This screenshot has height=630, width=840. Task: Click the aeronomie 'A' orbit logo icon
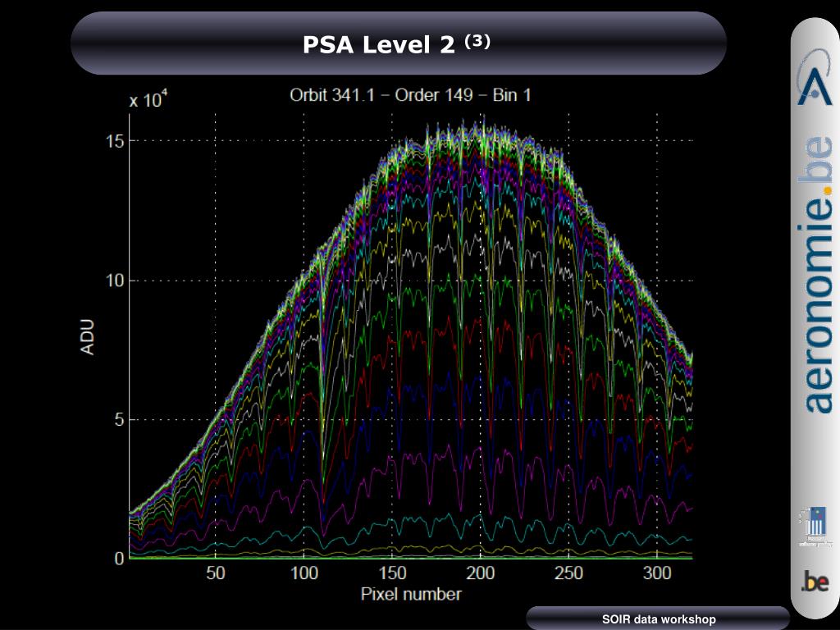coord(814,76)
